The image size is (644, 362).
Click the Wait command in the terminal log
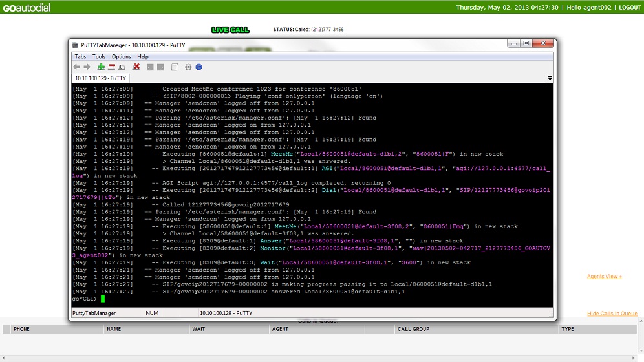(x=267, y=262)
